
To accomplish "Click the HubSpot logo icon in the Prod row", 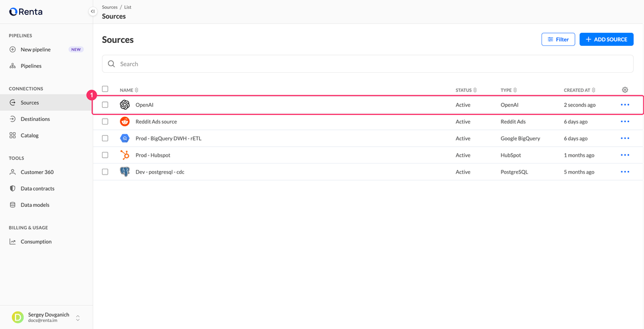I will coord(125,155).
